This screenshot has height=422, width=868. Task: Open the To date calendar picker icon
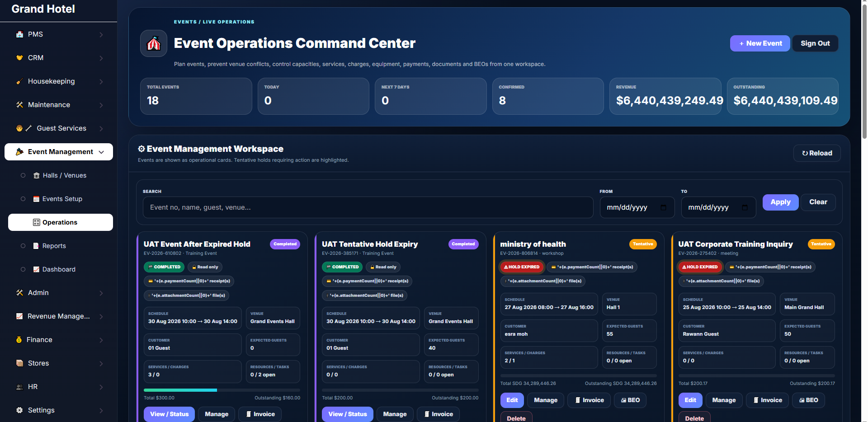745,207
